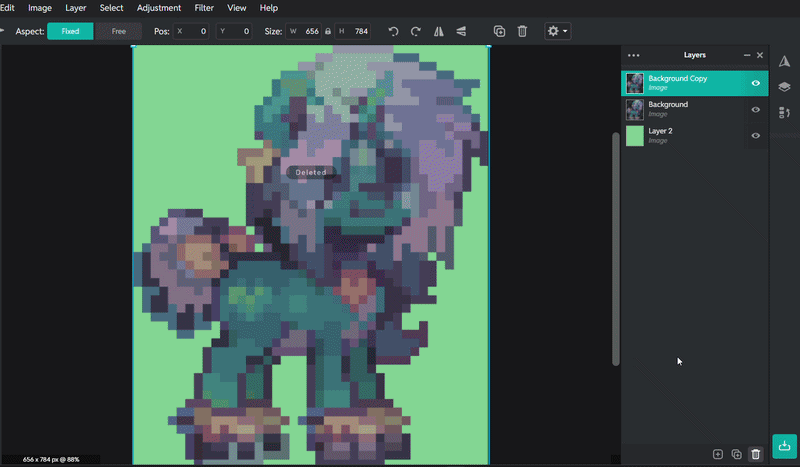Hide the Background Copy layer
The height and width of the screenshot is (467, 800).
(756, 83)
